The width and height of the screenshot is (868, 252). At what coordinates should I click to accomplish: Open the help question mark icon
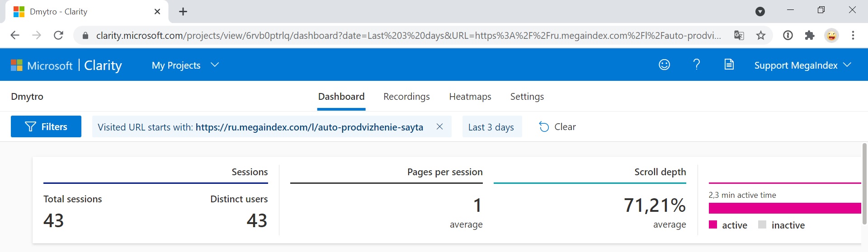click(697, 65)
